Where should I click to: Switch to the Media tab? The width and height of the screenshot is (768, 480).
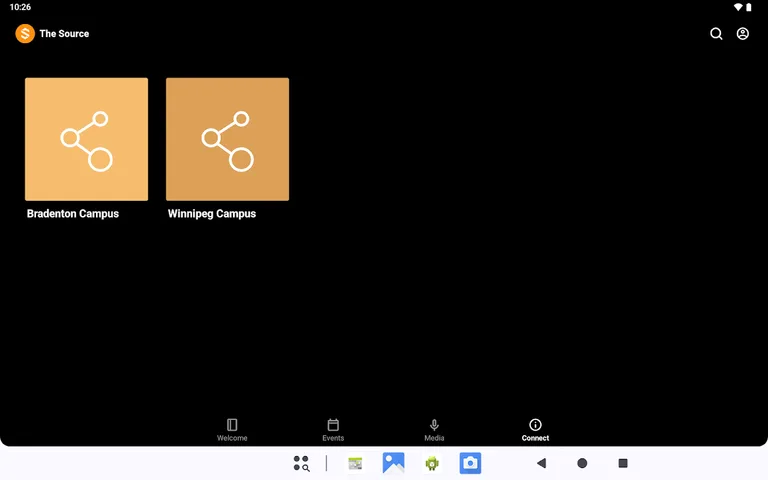(434, 430)
